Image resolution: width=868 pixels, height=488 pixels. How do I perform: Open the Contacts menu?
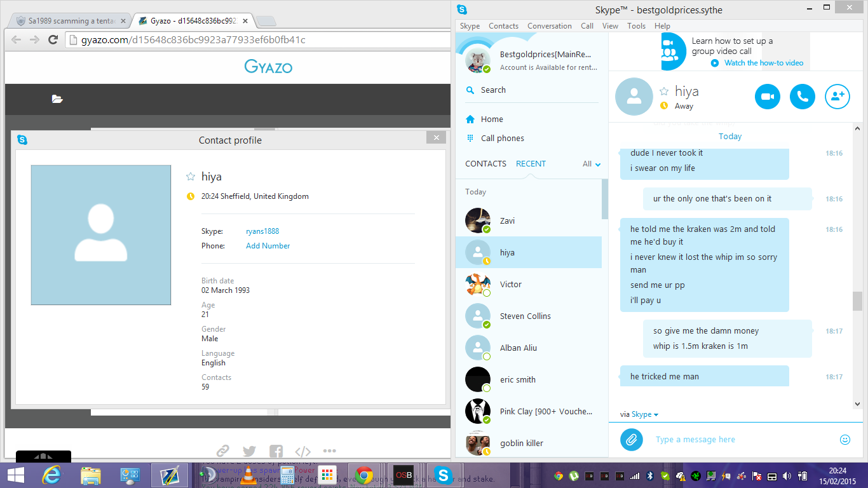point(503,26)
